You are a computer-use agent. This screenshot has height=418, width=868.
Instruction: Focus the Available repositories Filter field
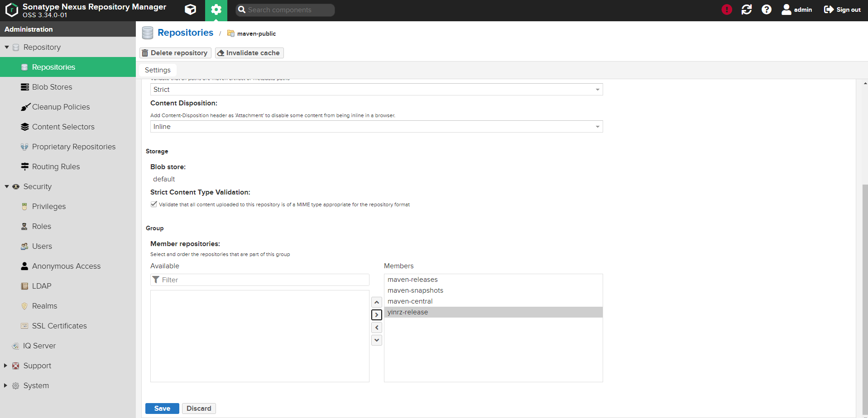[x=260, y=280]
